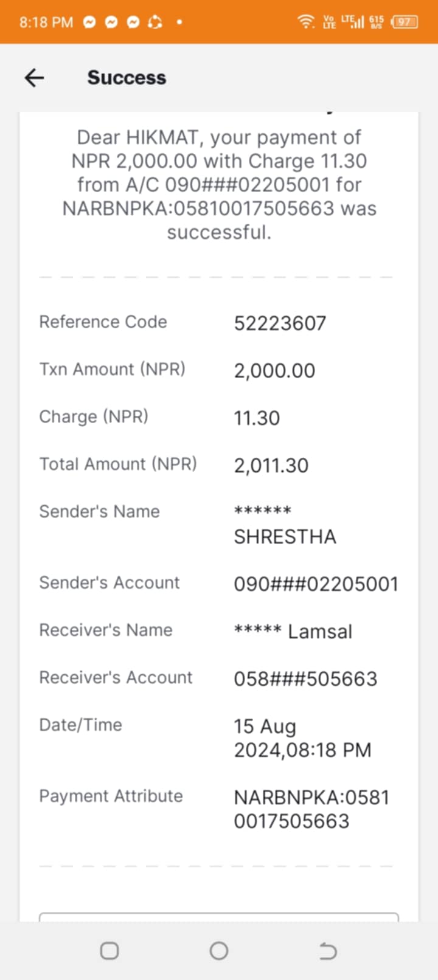Tap the back arrow icon
Screen dimensions: 438x980
(34, 78)
